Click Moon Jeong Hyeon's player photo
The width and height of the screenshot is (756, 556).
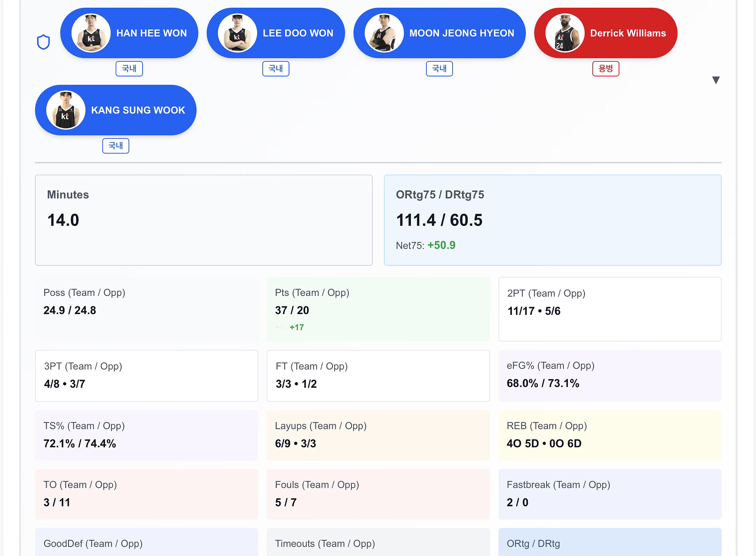[x=384, y=33]
